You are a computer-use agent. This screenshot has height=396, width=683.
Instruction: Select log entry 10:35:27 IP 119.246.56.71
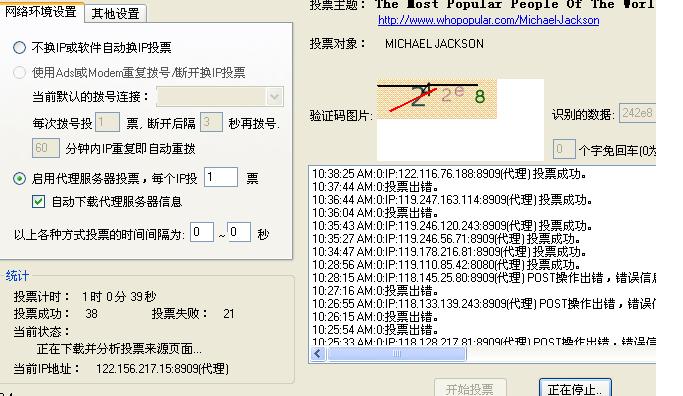pos(446,239)
